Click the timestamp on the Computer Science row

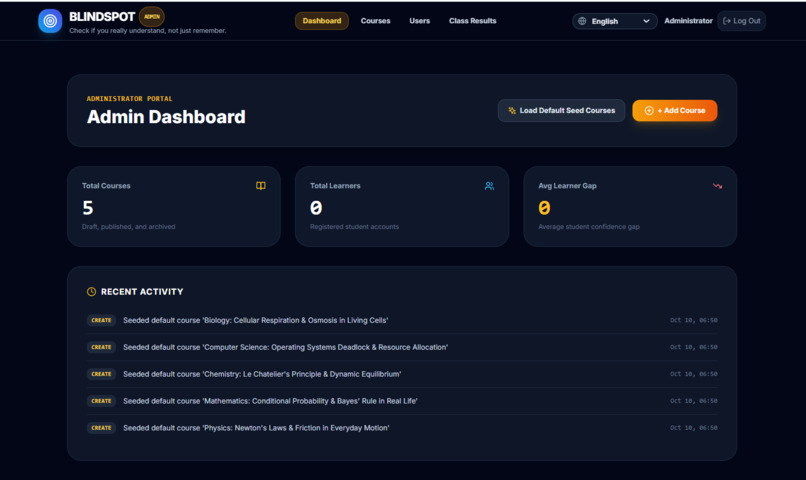[x=693, y=347]
